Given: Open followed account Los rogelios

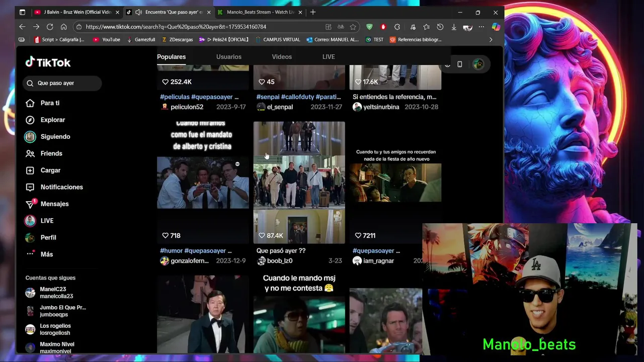Looking at the screenshot, I should [49, 329].
